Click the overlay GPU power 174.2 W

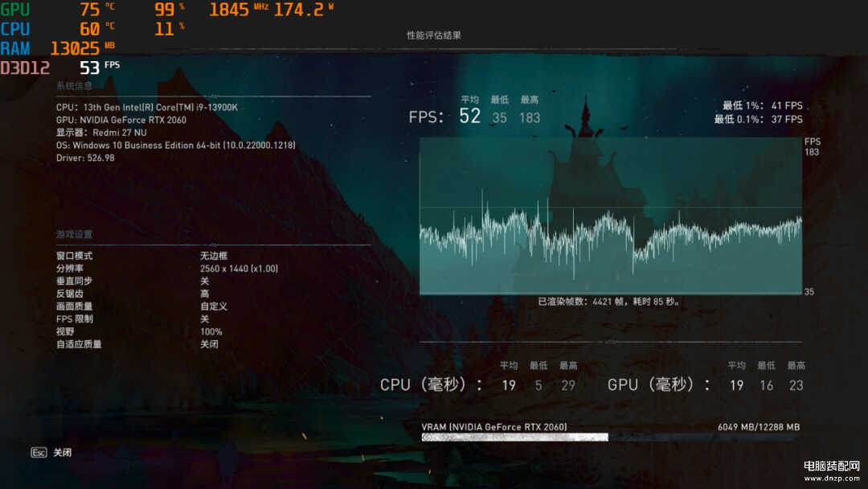[x=304, y=10]
